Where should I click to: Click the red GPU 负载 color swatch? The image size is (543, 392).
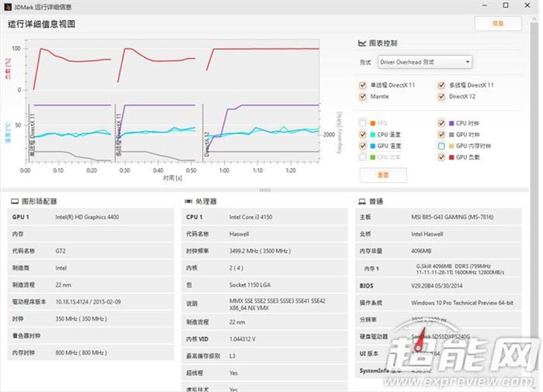(x=452, y=157)
